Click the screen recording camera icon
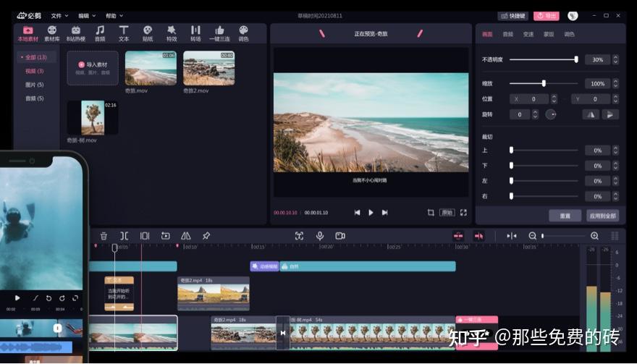 (x=340, y=236)
